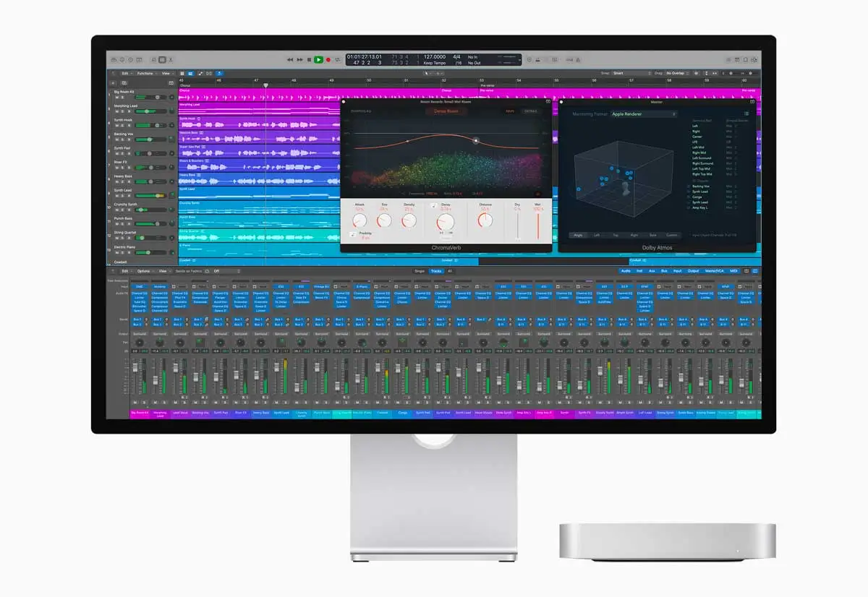Select the Backing Vox track header
The height and width of the screenshot is (597, 868).
point(141,138)
